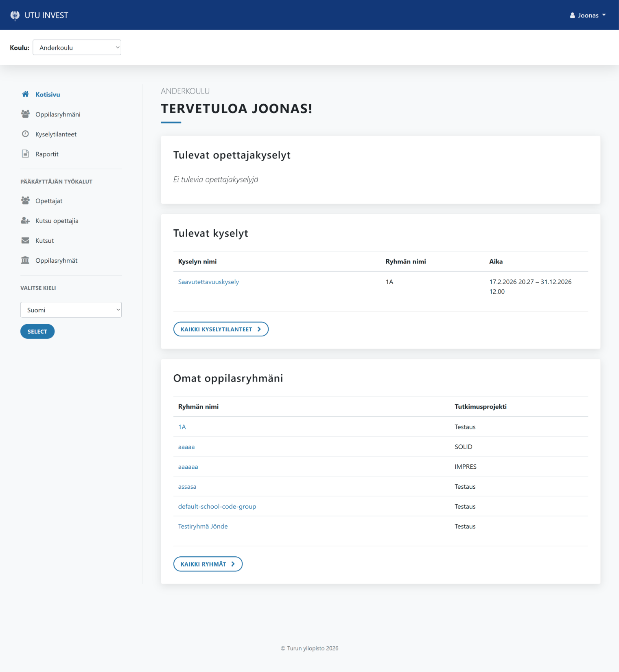619x672 pixels.
Task: Click the institution icon beside Oppilasryhmät
Action: (x=25, y=260)
